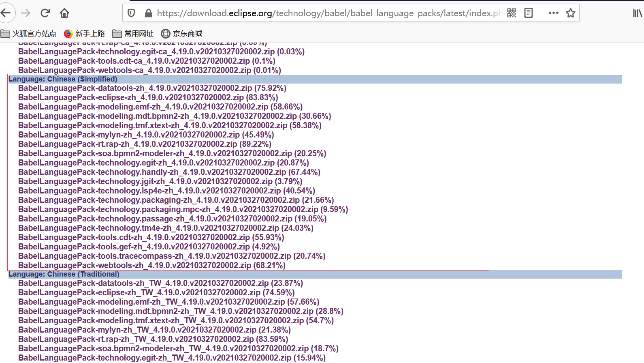Download BabelLanguagePack-technology.egit-ca zip
Screen dimensions: 644x363
click(161, 52)
